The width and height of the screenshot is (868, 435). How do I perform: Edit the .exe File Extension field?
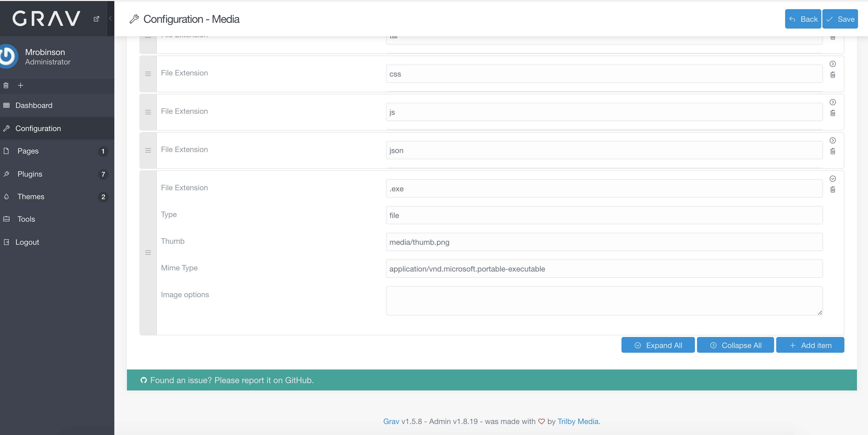pyautogui.click(x=604, y=189)
